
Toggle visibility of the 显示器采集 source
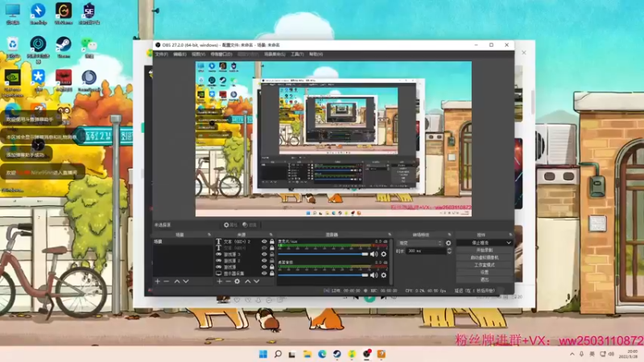[x=264, y=274]
